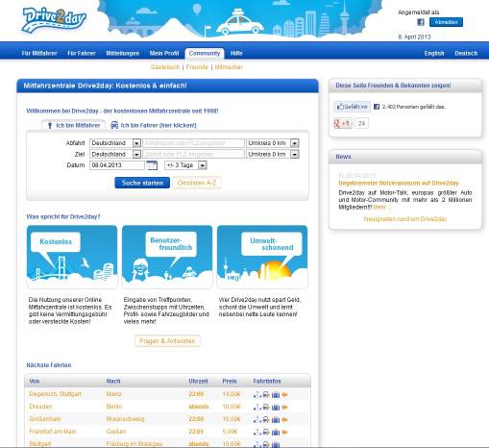Open the Für Fahrer menu
This screenshot has height=448, width=489.
point(82,53)
